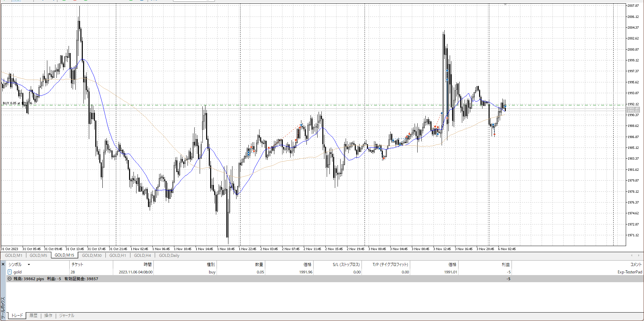Switch to the GOLD,M5 chart tab

[x=39, y=256]
